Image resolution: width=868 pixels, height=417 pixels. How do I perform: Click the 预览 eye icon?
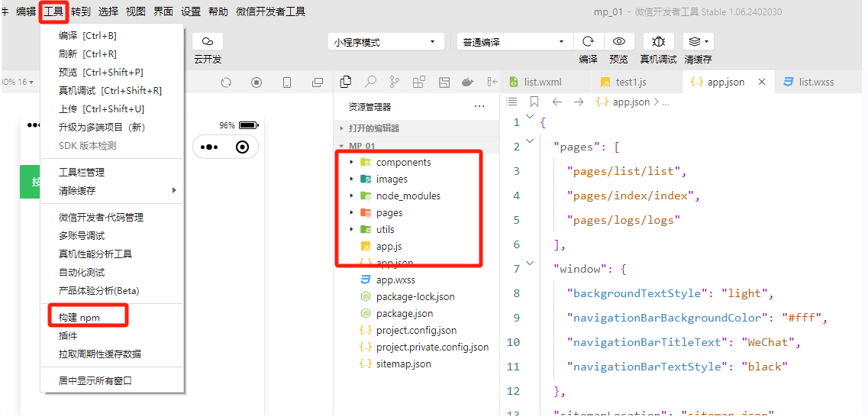(619, 41)
